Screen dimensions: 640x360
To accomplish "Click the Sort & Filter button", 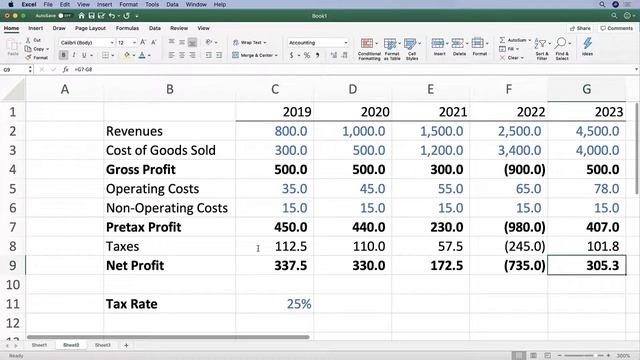I will click(x=542, y=49).
